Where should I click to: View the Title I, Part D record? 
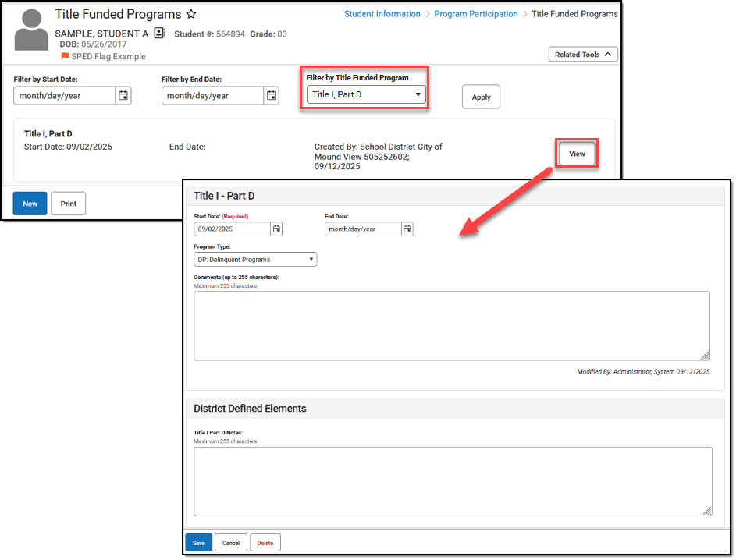click(576, 154)
